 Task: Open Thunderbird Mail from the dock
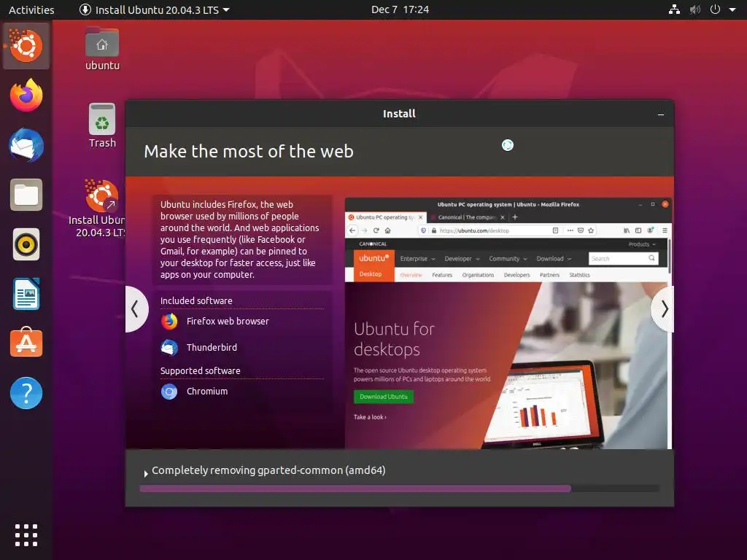click(26, 145)
